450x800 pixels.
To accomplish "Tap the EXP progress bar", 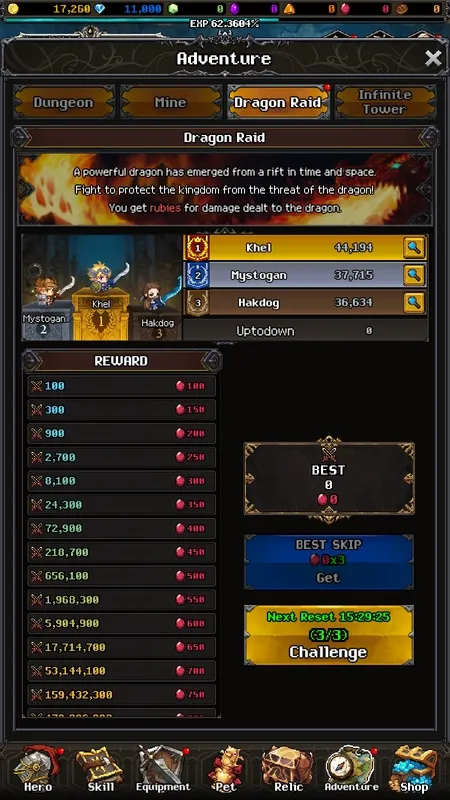I will point(224,21).
